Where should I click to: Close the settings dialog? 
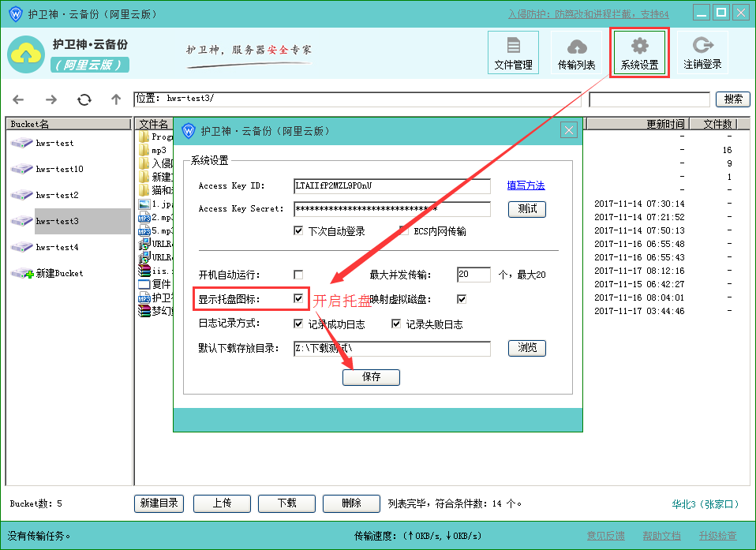click(x=569, y=130)
